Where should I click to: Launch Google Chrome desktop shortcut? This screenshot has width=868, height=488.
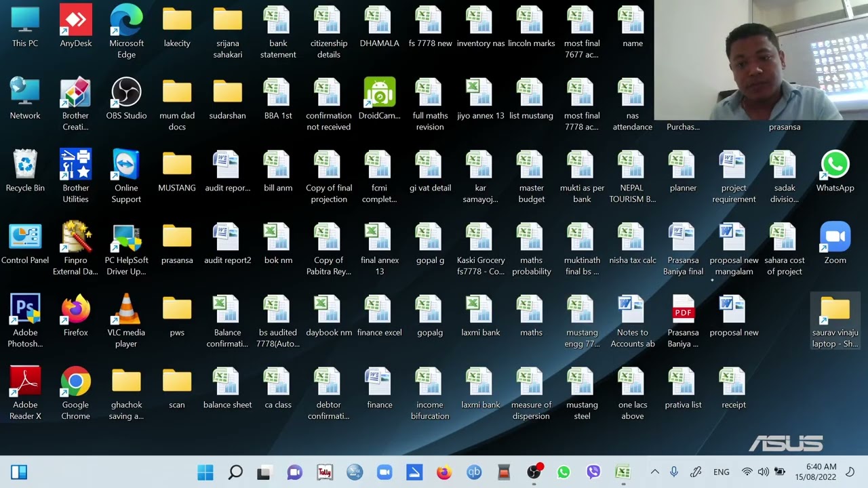[x=76, y=394]
